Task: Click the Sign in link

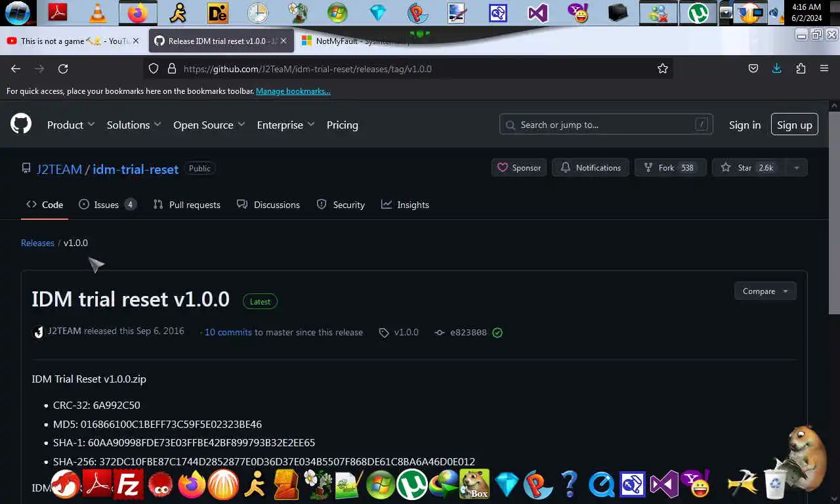Action: tap(745, 125)
